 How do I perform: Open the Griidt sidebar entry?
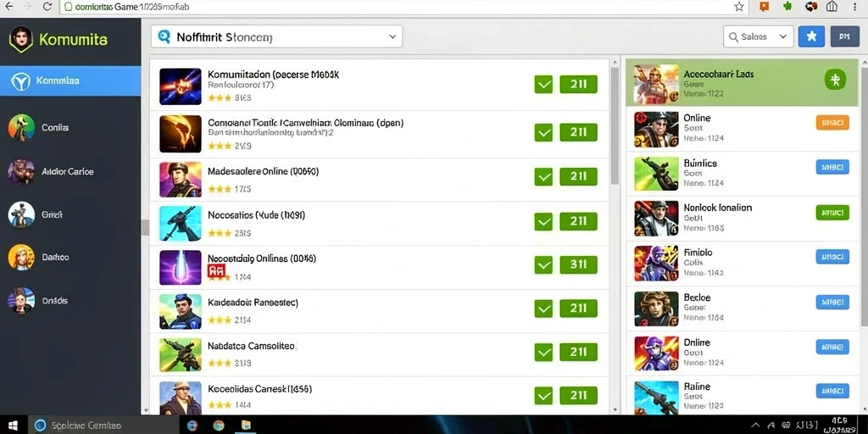52,214
